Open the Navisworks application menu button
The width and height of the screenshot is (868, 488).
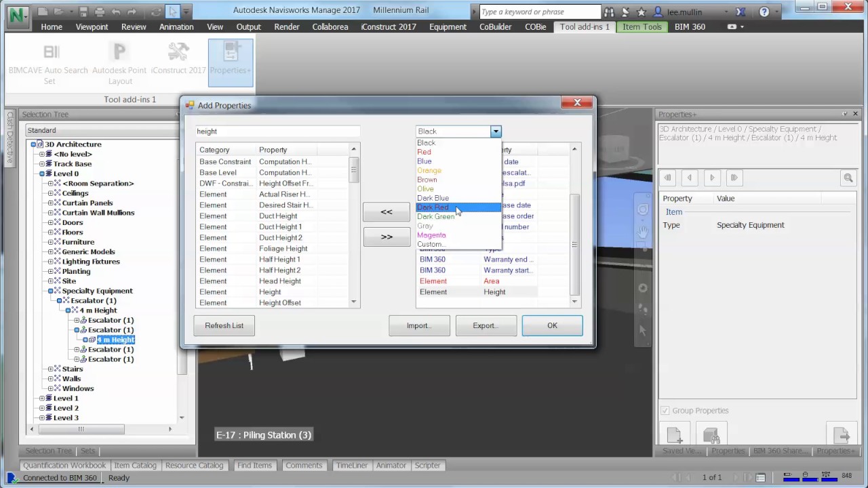tap(18, 16)
